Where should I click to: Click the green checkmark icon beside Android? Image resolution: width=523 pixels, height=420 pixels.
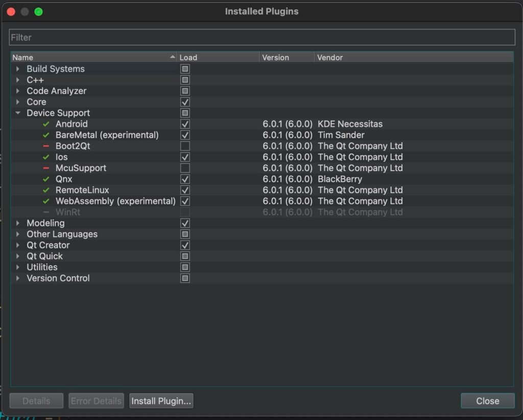tap(46, 124)
